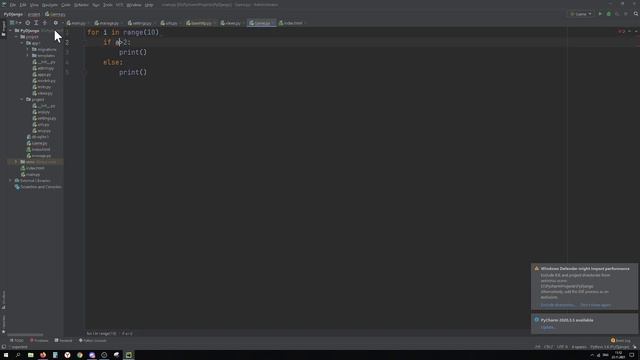
Task: Open the Terminal tool window
Action: pos(63,340)
